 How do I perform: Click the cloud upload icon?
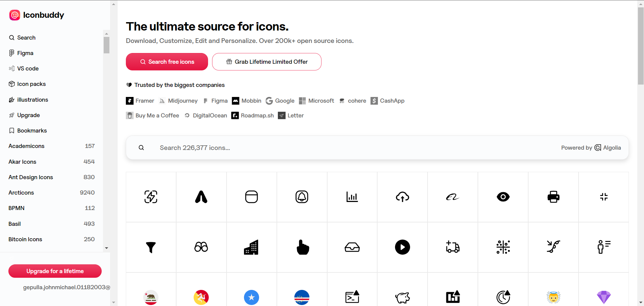(x=402, y=197)
